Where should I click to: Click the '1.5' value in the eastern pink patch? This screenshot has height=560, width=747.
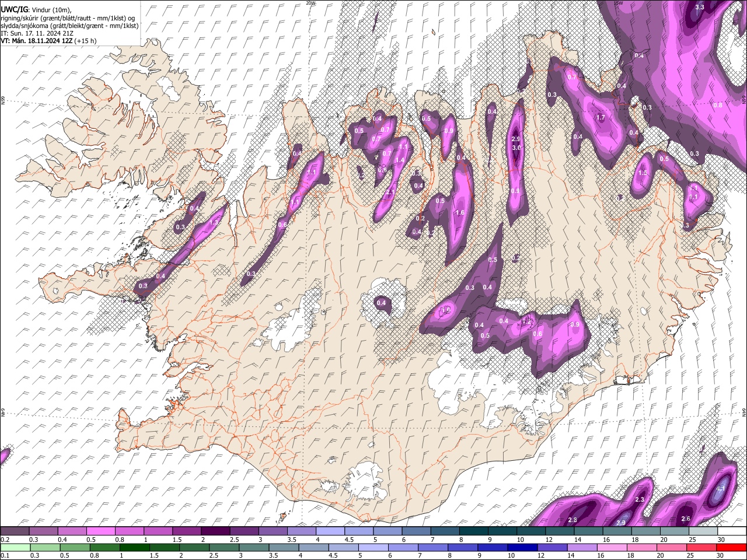click(643, 173)
